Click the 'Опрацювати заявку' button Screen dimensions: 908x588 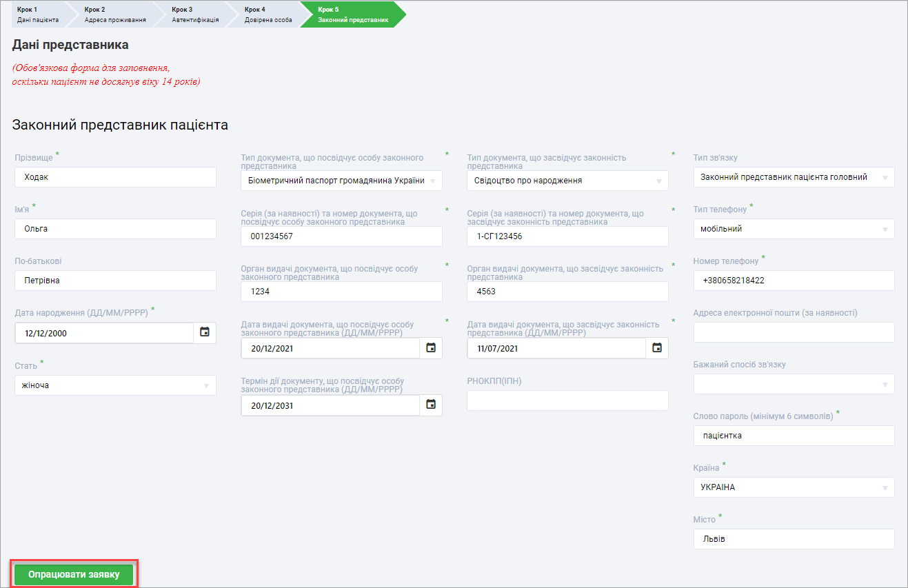point(74,574)
